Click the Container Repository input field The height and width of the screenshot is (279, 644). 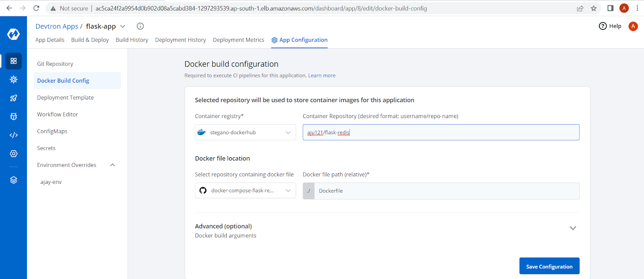[x=441, y=132]
